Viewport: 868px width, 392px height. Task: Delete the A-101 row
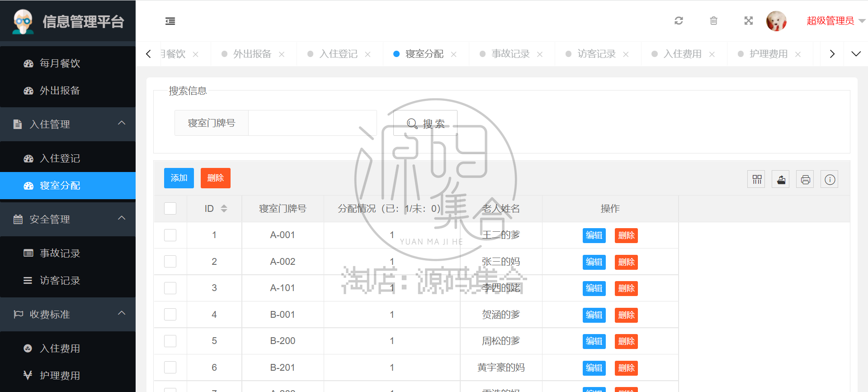(x=626, y=288)
